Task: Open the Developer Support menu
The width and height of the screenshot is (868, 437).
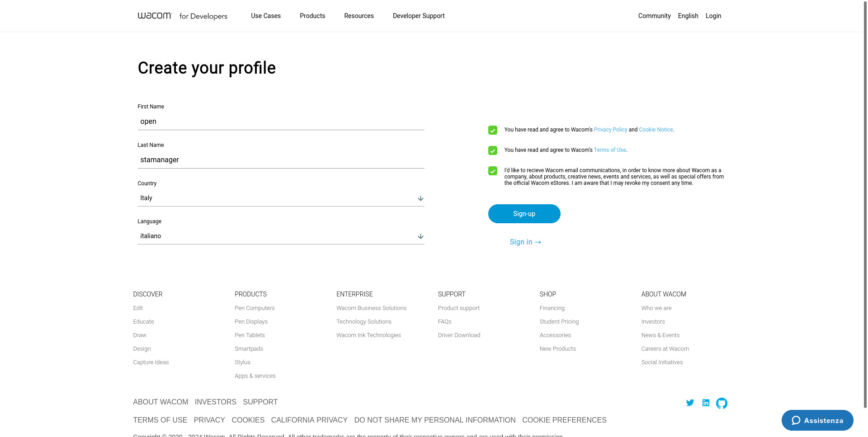Action: (x=419, y=16)
